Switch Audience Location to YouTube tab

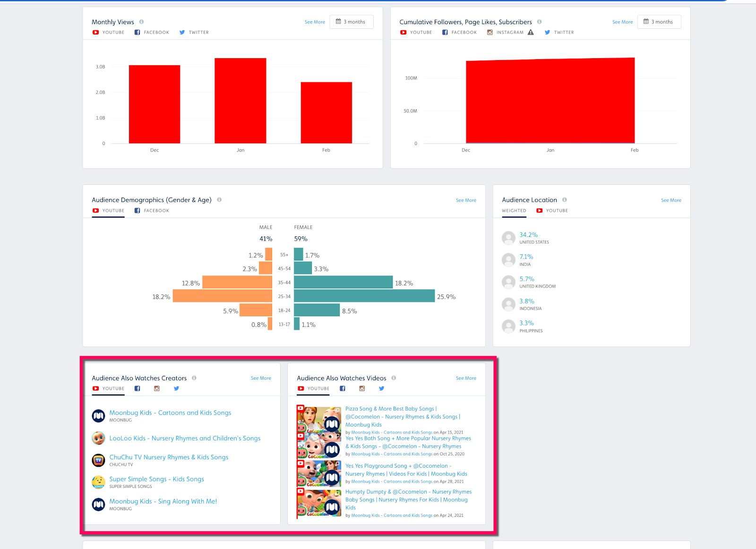pyautogui.click(x=552, y=211)
